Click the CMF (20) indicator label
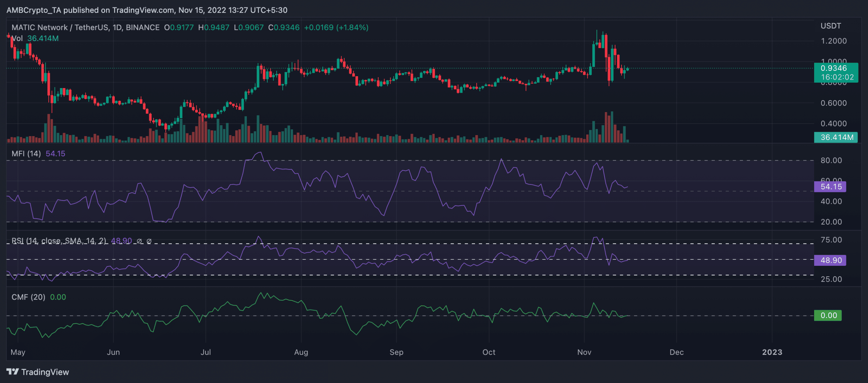The height and width of the screenshot is (383, 868). 28,297
